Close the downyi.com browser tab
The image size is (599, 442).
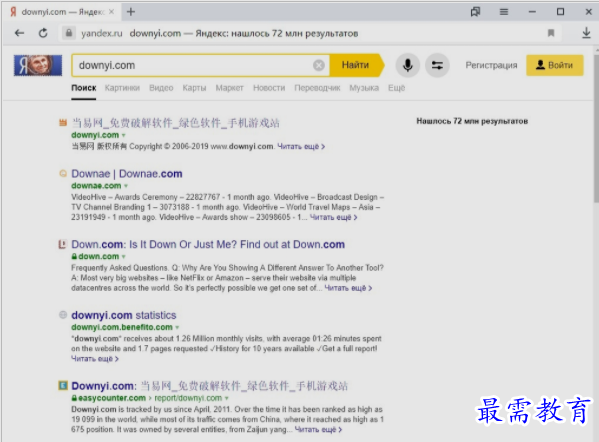tap(111, 12)
